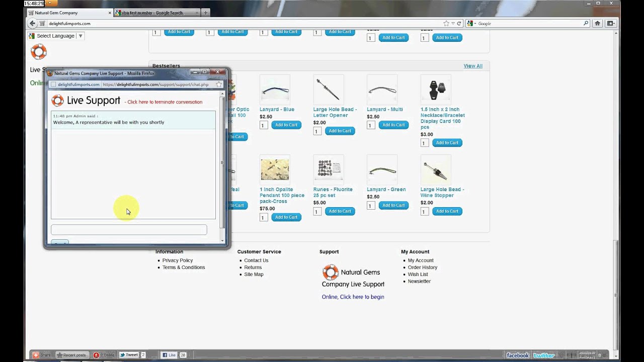Click 'Online, Click here to begin' footer link
Image resolution: width=644 pixels, height=362 pixels.
353,297
